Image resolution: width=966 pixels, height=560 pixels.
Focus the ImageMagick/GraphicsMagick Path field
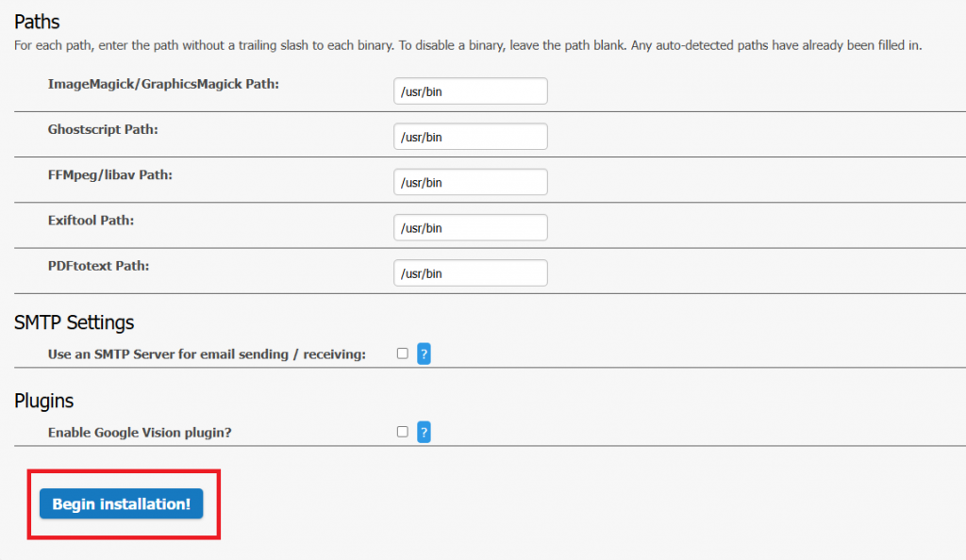click(x=470, y=91)
